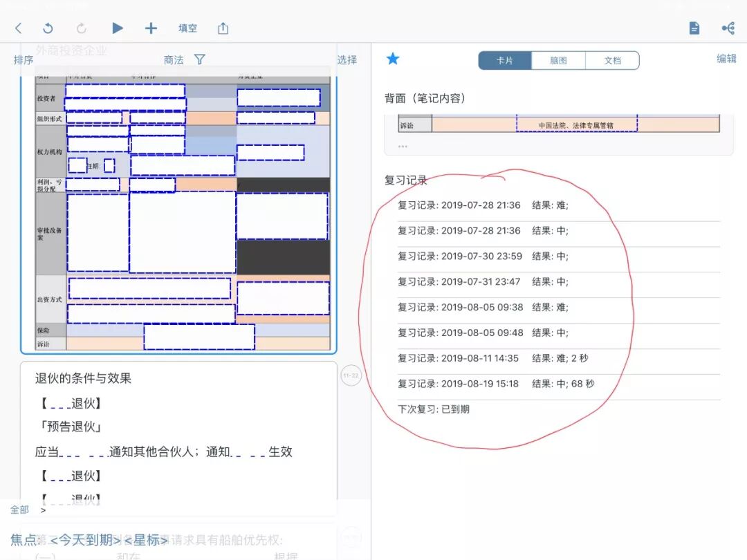The width and height of the screenshot is (747, 560).
Task: Tap 选择 to select cards
Action: pyautogui.click(x=347, y=60)
